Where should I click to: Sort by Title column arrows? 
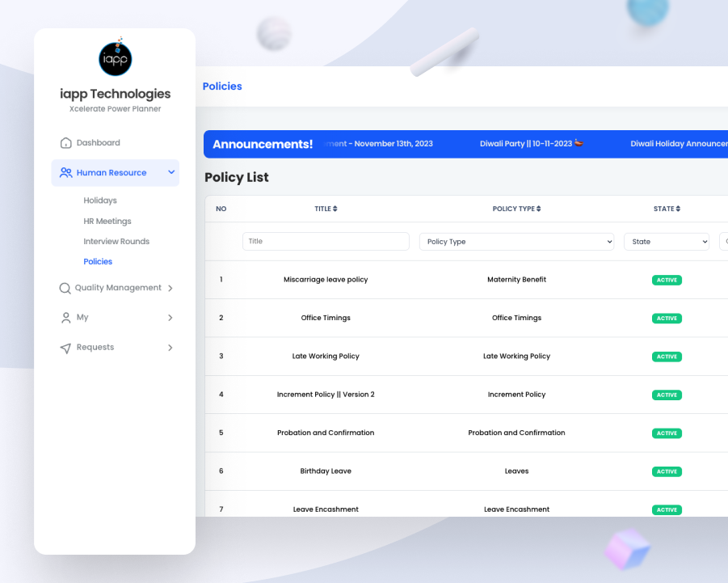point(335,209)
